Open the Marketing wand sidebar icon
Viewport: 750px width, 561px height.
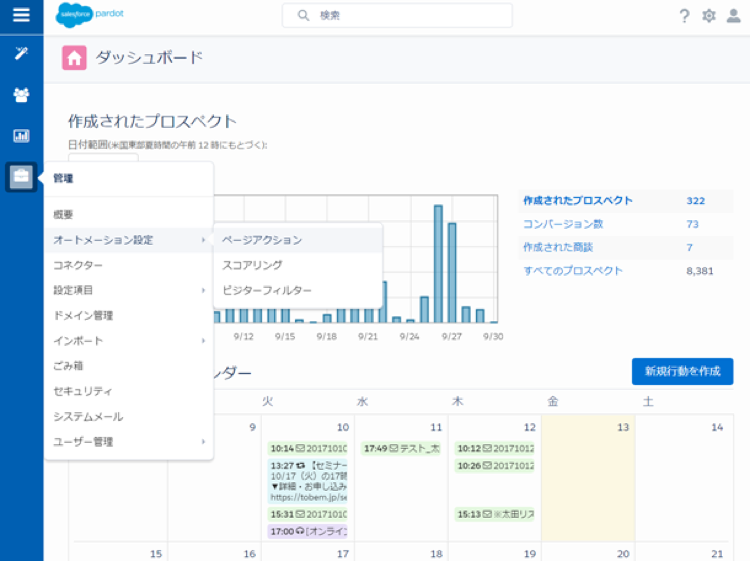[x=21, y=53]
